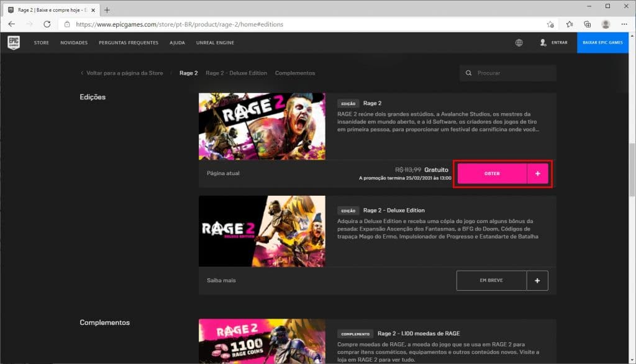The width and height of the screenshot is (636, 364).
Task: Add page to favorites star icon
Action: 550,24
